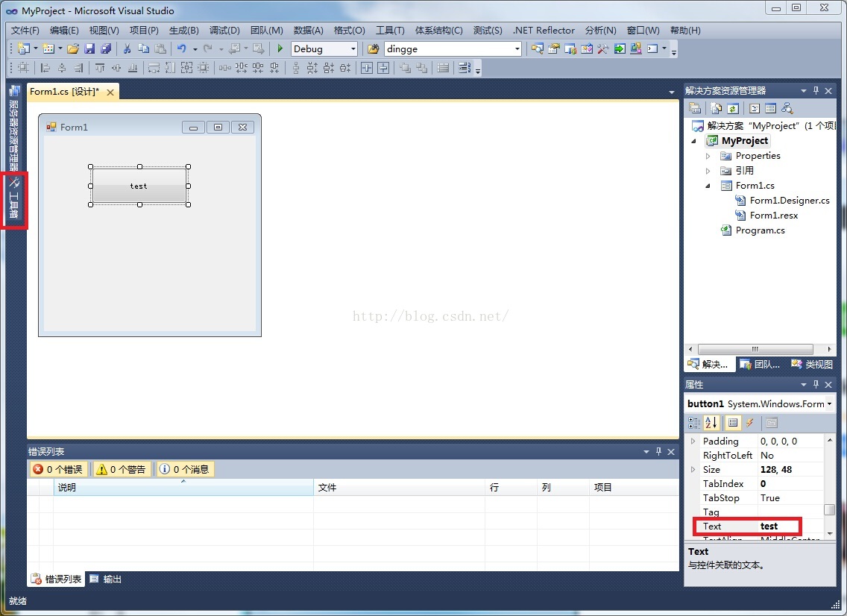Click the TabIndex property value 0
The image size is (847, 616).
click(790, 483)
